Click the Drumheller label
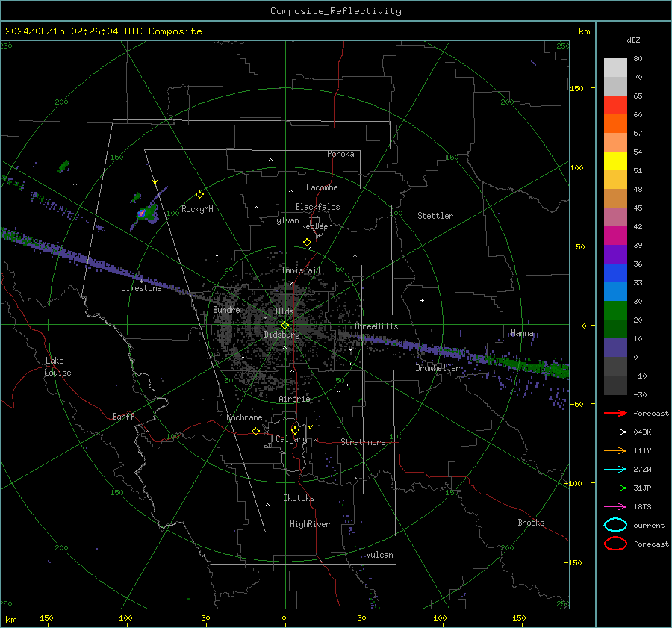This screenshot has height=628, width=672. point(438,368)
